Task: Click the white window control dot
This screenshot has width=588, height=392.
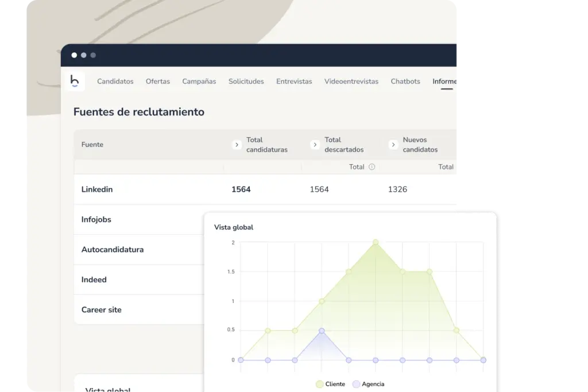Action: [74, 55]
